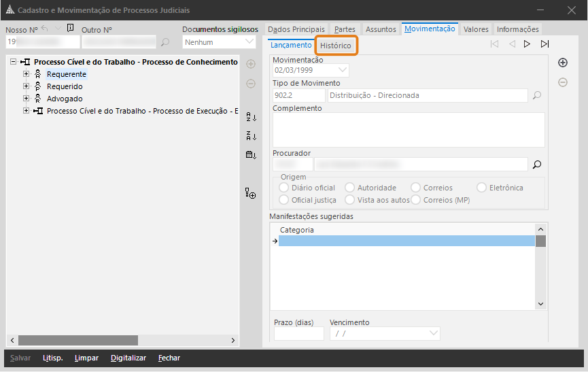Click search magnifier beside Procurador field
This screenshot has height=372, width=588.
(537, 165)
